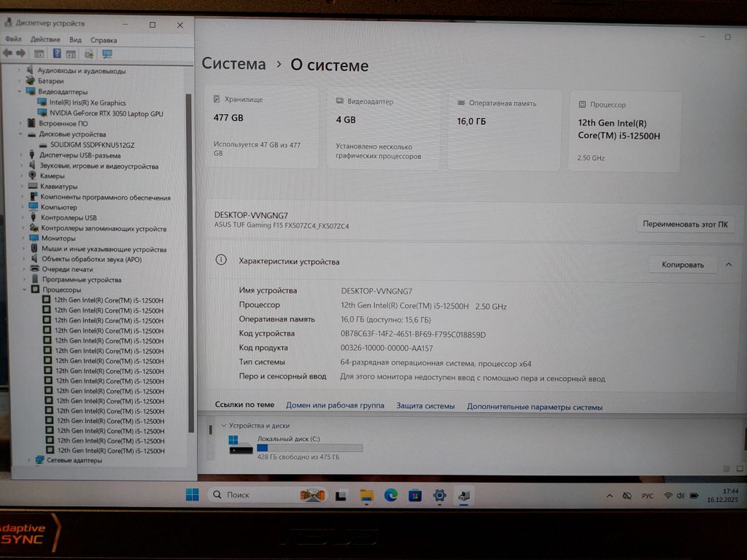Click the Windows Start button
Screen dimensions: 747x560
click(192, 495)
